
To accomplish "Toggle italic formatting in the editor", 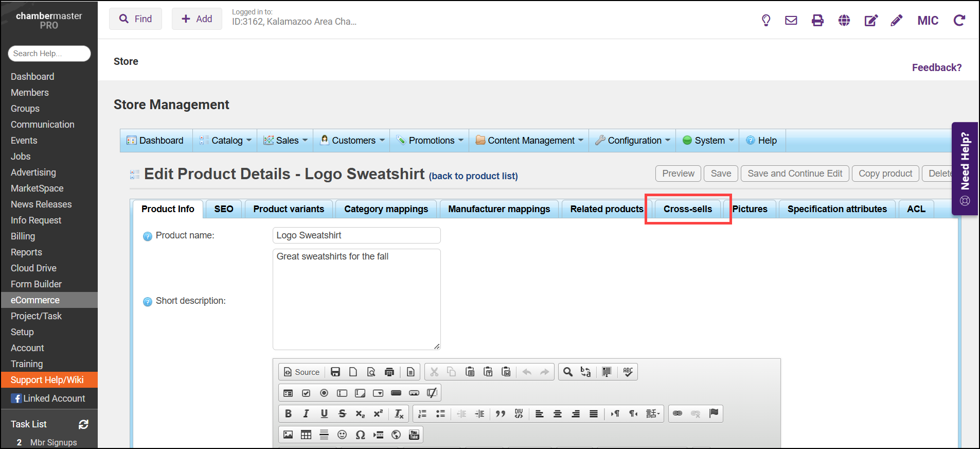I will pyautogui.click(x=306, y=413).
